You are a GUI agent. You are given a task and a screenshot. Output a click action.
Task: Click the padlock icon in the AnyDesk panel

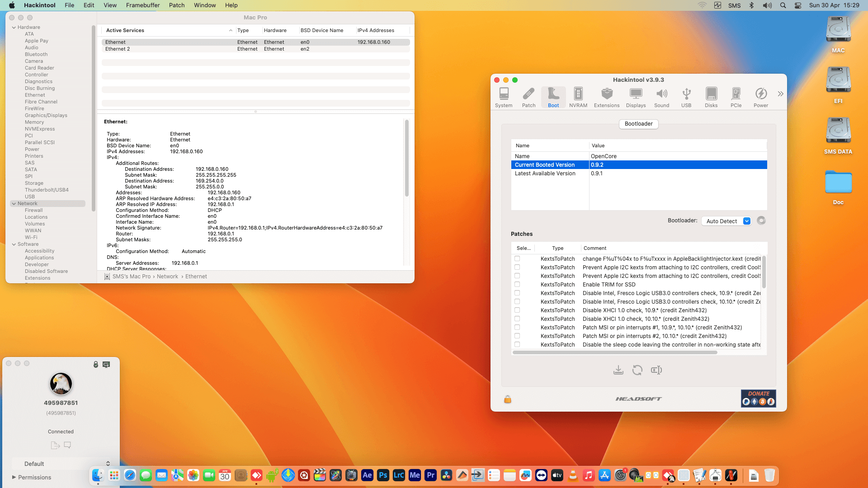point(96,364)
